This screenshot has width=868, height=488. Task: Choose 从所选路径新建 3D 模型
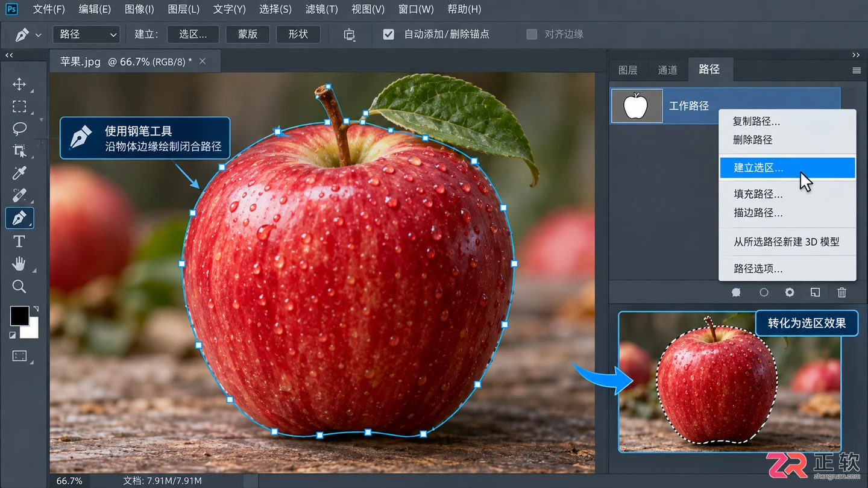coord(787,242)
